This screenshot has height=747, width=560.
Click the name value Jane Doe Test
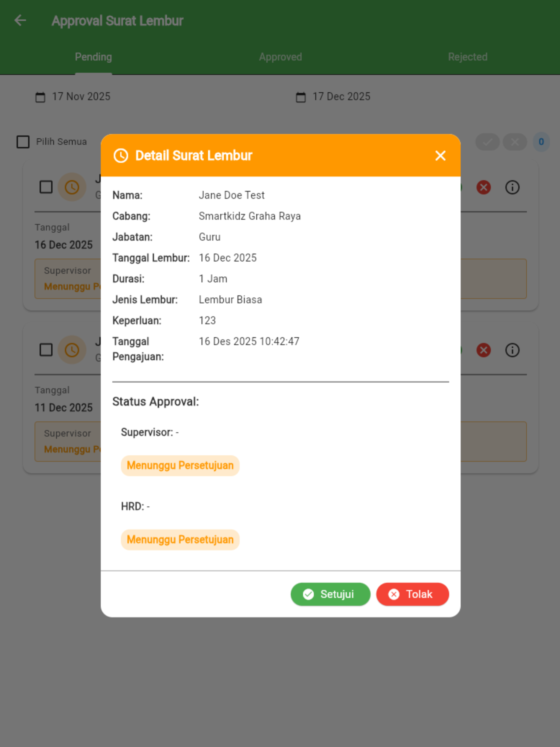point(232,195)
